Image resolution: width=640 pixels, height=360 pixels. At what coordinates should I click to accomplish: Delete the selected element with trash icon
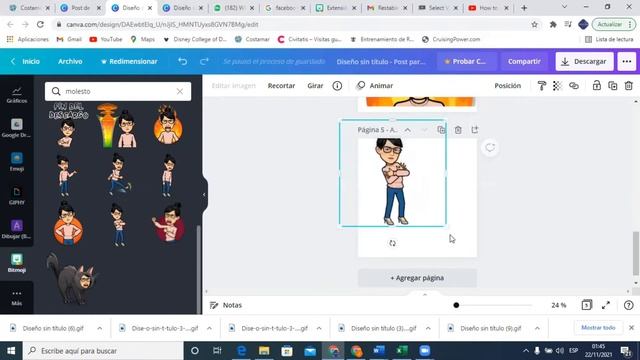[x=629, y=86]
